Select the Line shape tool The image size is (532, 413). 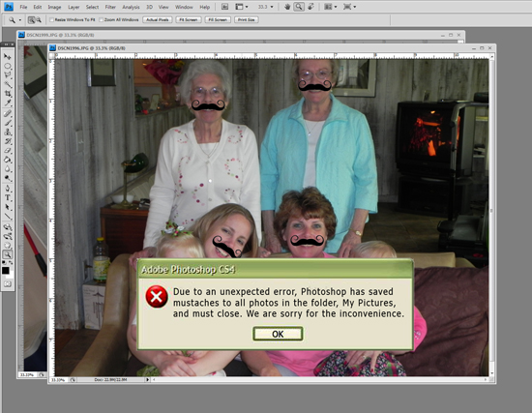pos(8,216)
